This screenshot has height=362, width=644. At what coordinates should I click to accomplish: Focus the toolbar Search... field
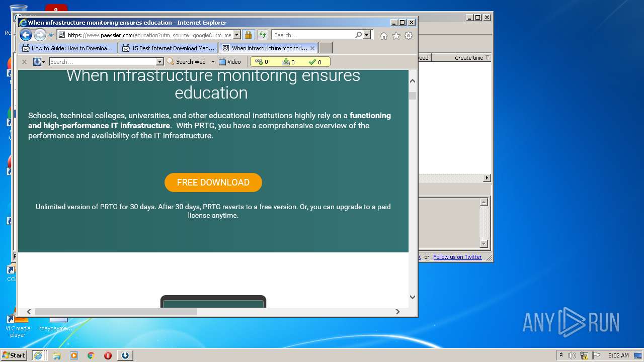pos(103,62)
